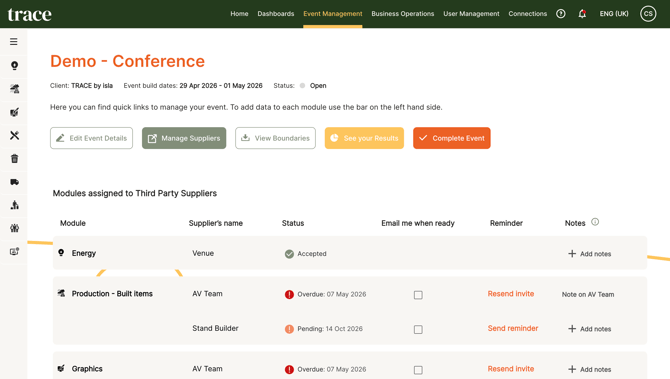The height and width of the screenshot is (379, 670).
Task: Click 'Venue' supplier name
Action: coord(203,253)
